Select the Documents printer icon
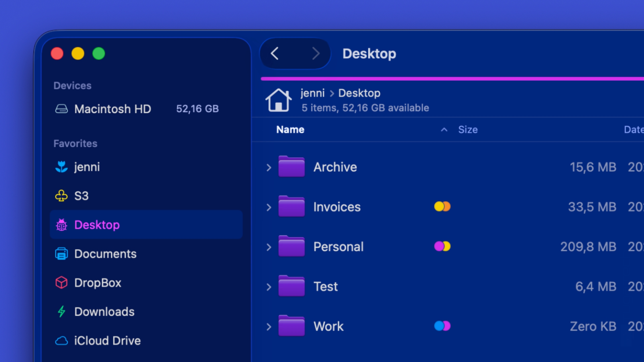The image size is (644, 362). coord(61,254)
